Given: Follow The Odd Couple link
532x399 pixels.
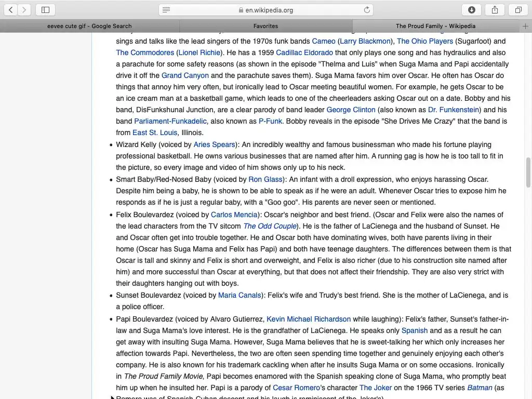Looking at the screenshot, I should click(x=270, y=226).
